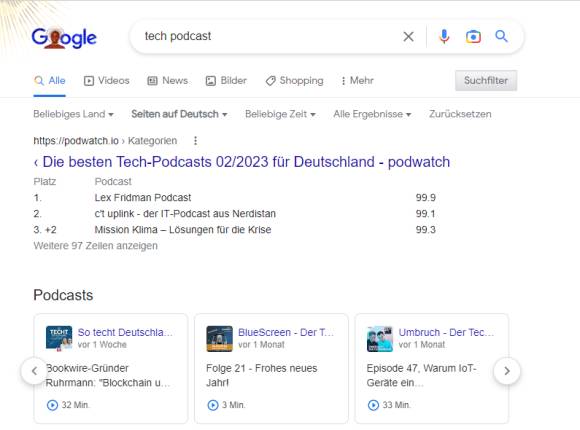Switch to the Shopping tab
Image resolution: width=580 pixels, height=430 pixels.
point(294,81)
